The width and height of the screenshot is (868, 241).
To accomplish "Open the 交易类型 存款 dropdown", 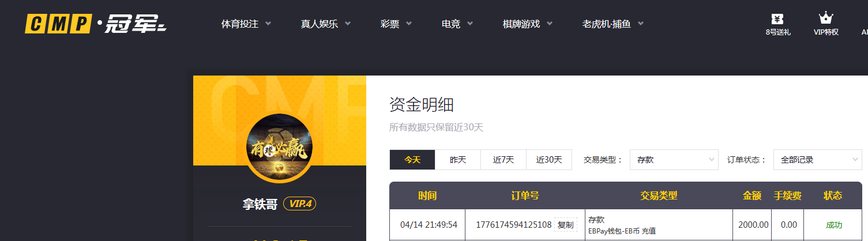I will coord(674,160).
